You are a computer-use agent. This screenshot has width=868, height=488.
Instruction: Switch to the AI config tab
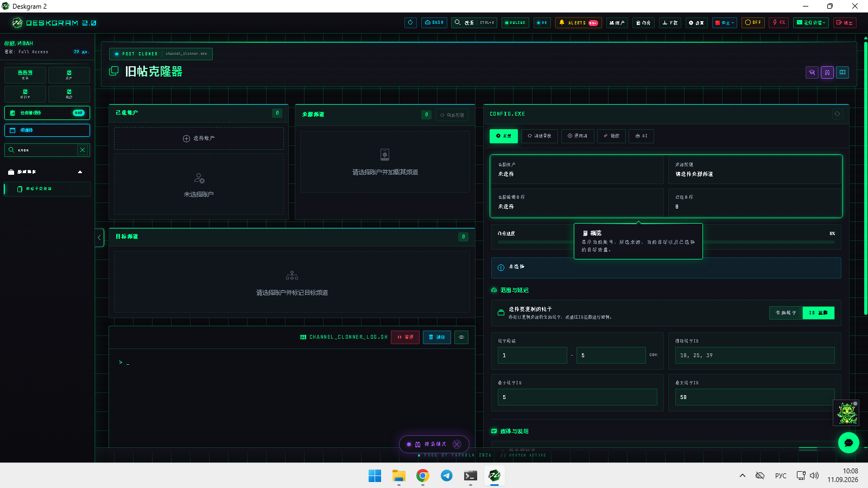641,136
